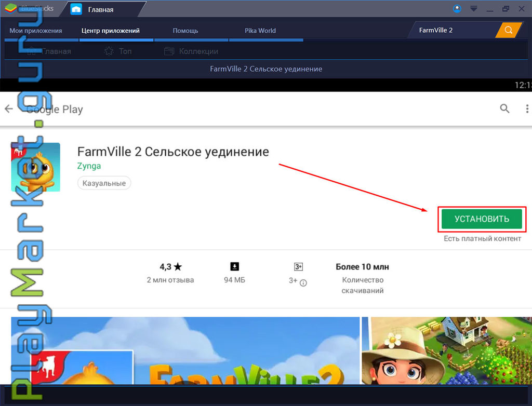
Task: Open the FarmVille promo video thumbnail
Action: [185, 350]
